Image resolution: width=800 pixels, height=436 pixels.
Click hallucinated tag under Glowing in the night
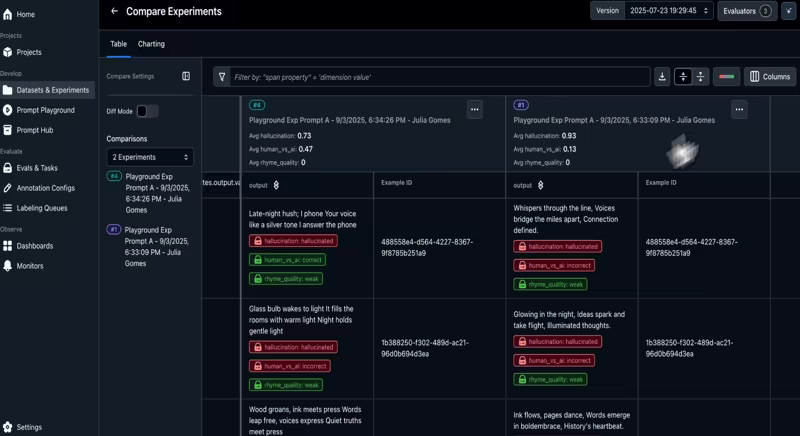click(x=557, y=342)
